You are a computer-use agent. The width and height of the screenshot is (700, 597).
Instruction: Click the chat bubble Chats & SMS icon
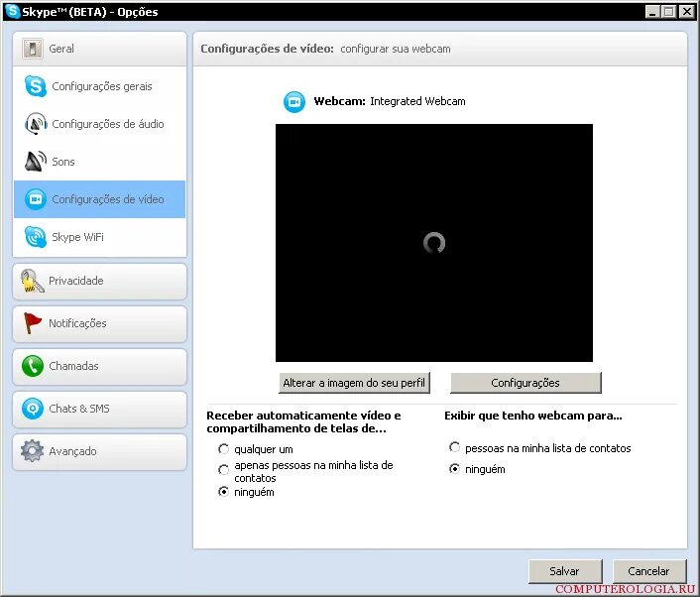pos(33,409)
